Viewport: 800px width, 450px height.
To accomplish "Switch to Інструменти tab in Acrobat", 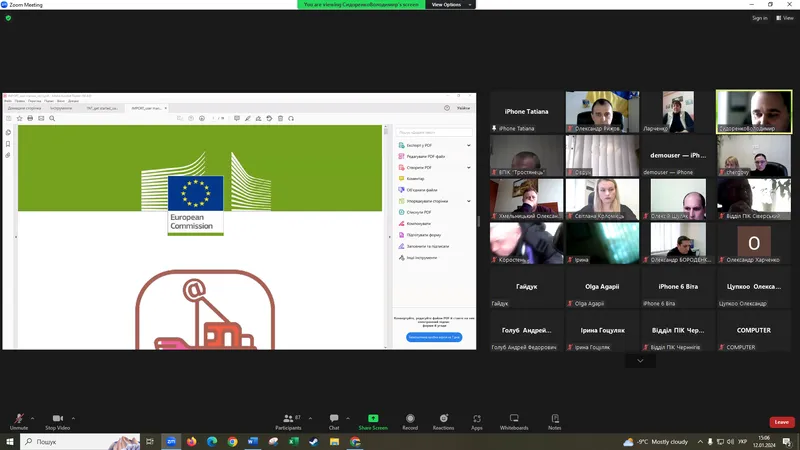I will [61, 108].
